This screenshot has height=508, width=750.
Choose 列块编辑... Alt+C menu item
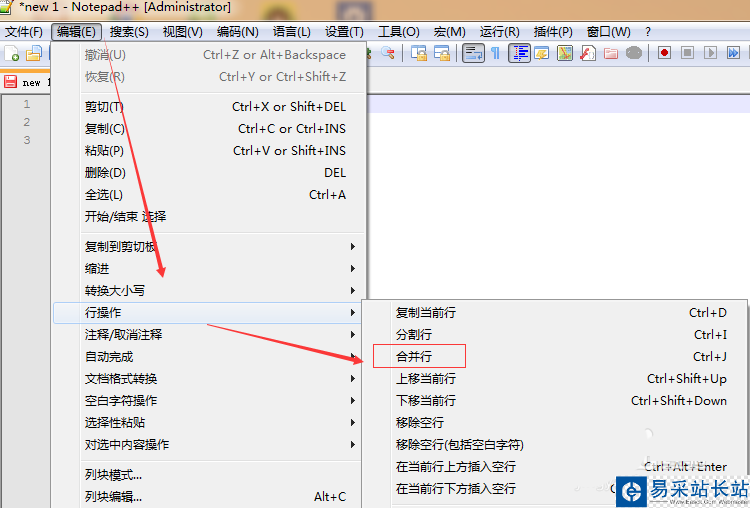click(209, 497)
